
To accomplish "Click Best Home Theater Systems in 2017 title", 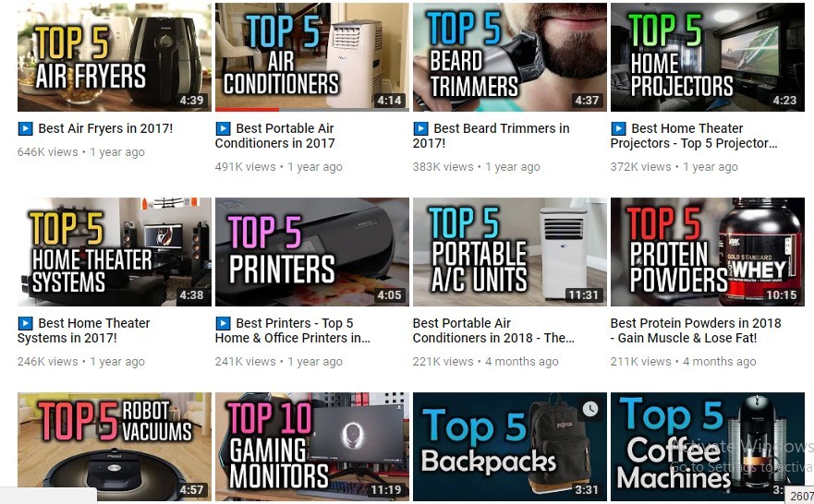I will [83, 330].
